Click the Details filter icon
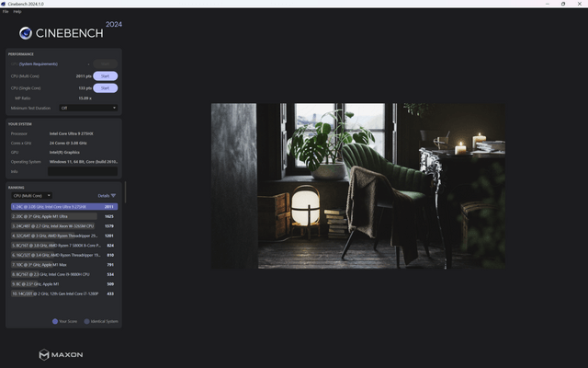 pyautogui.click(x=114, y=196)
